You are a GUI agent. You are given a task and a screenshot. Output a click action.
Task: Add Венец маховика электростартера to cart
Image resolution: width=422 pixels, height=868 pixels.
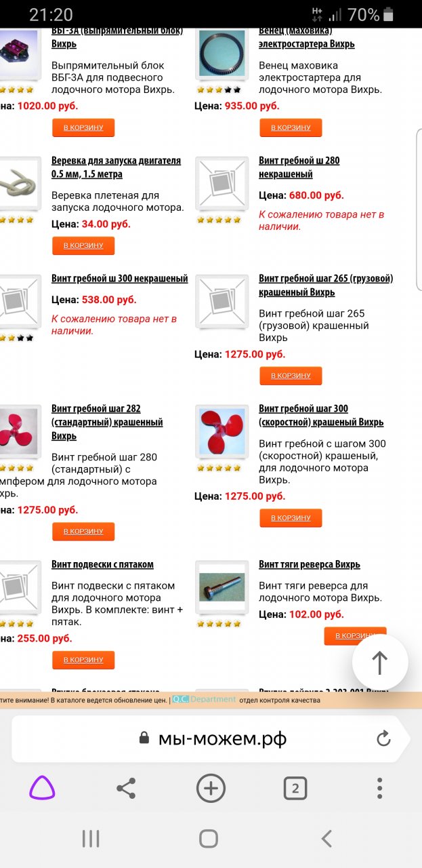pos(291,127)
